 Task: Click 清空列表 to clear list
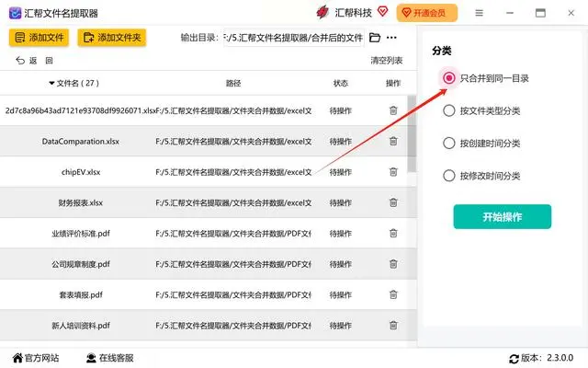pyautogui.click(x=387, y=61)
